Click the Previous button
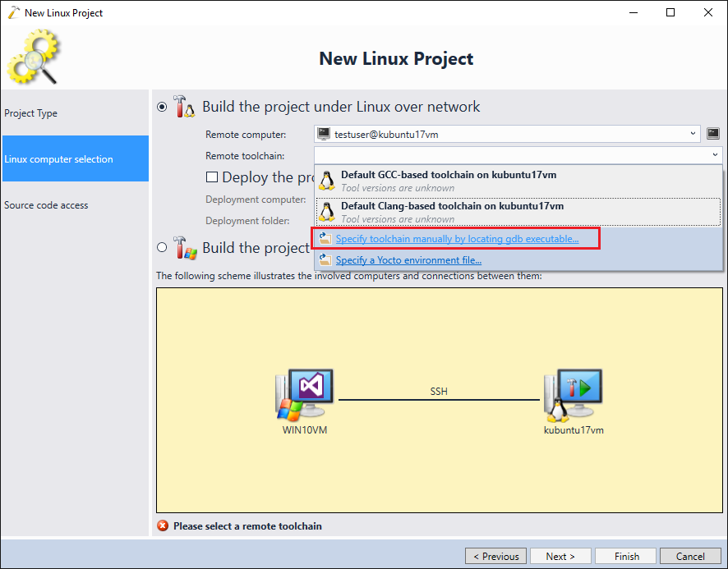Screen dimensions: 728x569 (x=495, y=556)
